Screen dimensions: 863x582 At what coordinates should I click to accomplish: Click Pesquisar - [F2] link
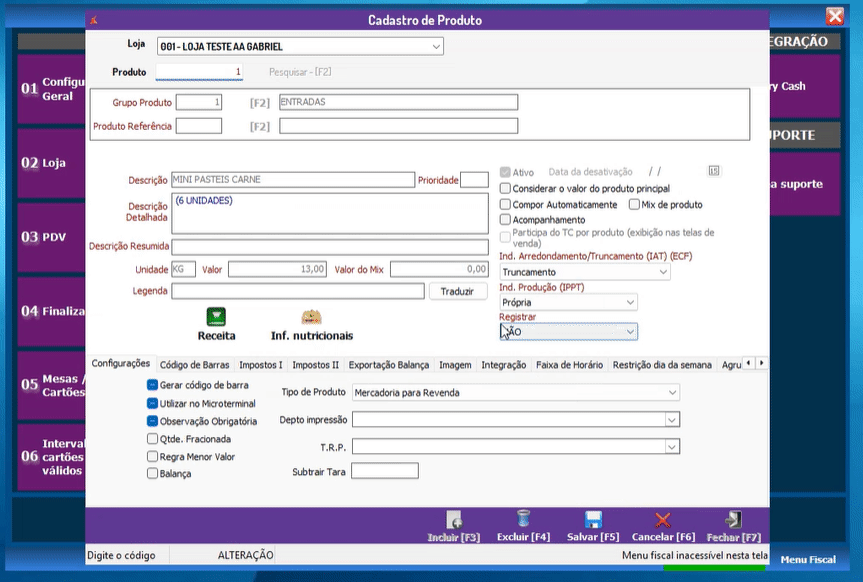pyautogui.click(x=300, y=72)
